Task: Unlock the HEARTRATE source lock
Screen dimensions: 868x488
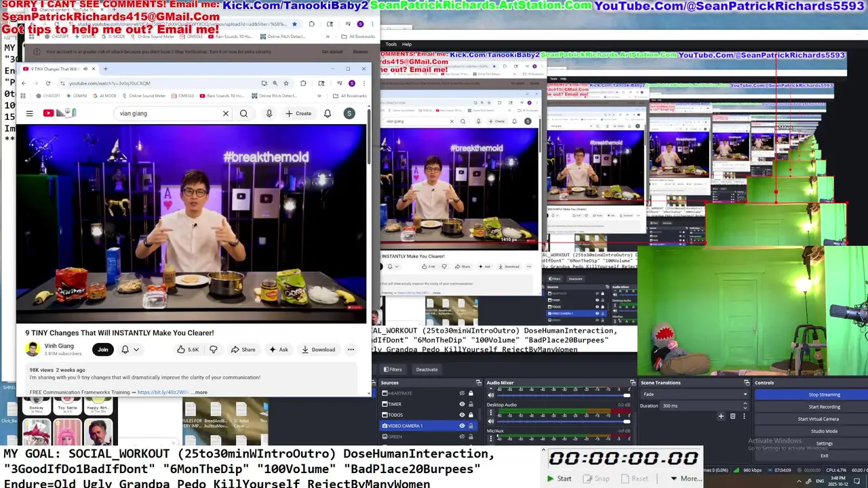Action: [471, 393]
